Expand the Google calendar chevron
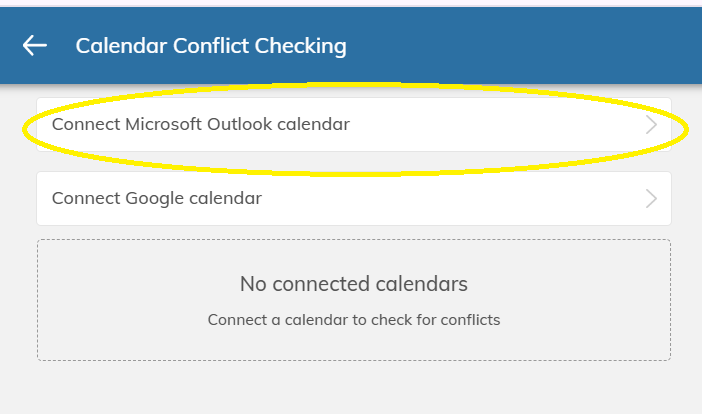 [x=651, y=198]
